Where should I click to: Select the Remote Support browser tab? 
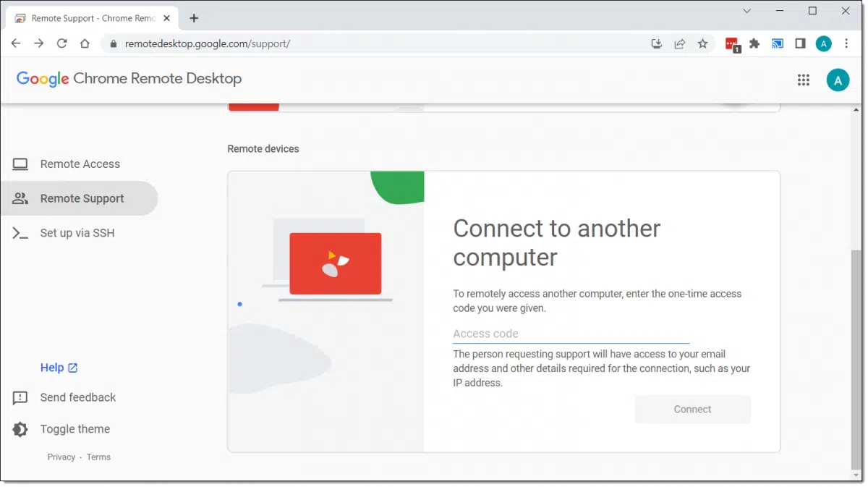93,18
